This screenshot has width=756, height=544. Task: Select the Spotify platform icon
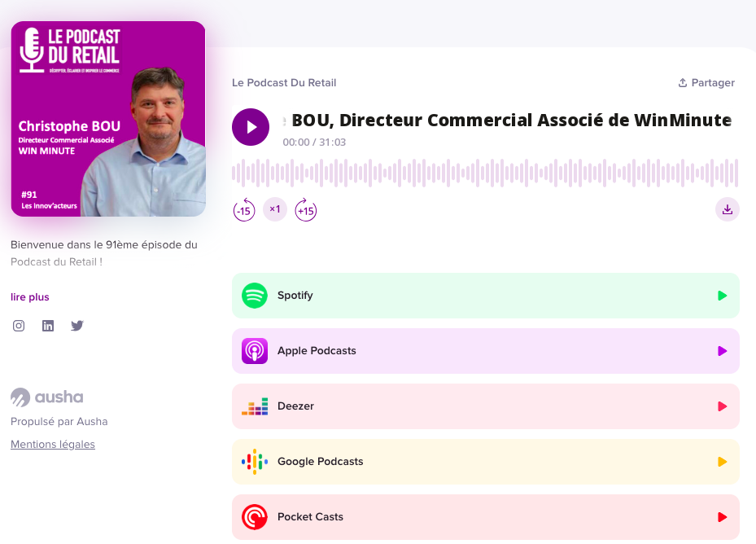click(x=254, y=296)
